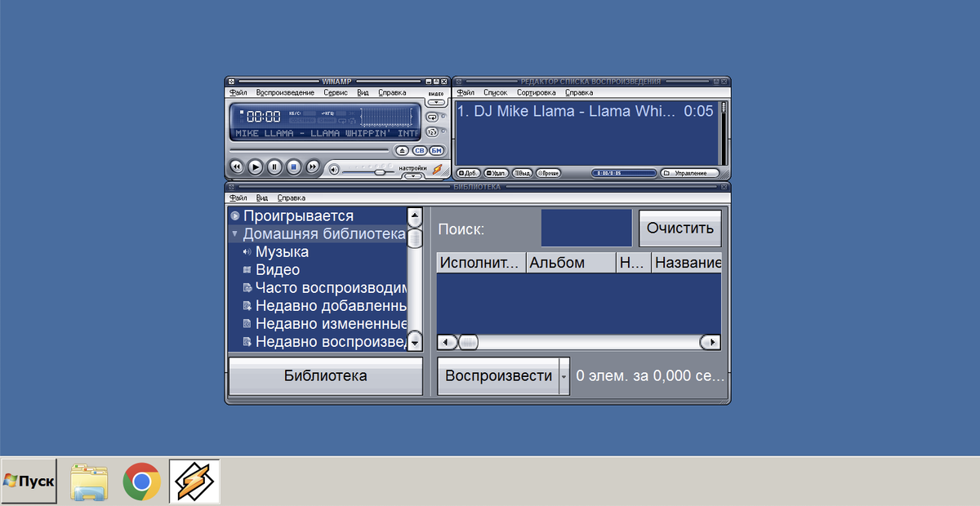Open the Список menu in playlist editor

click(x=495, y=93)
